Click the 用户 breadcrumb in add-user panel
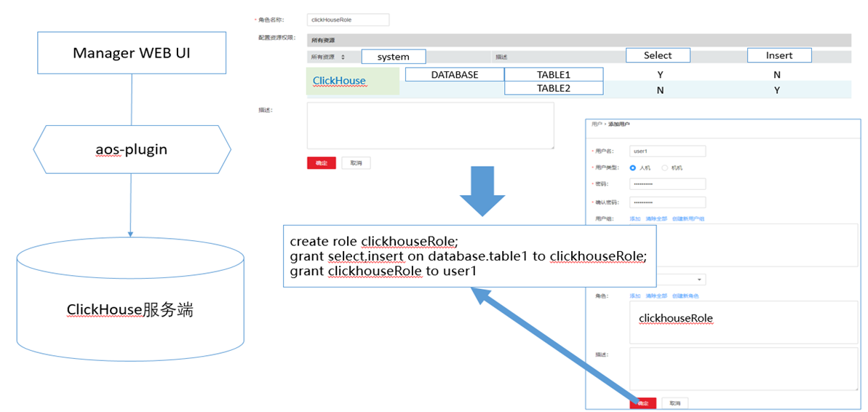This screenshot has width=868, height=412. (596, 124)
